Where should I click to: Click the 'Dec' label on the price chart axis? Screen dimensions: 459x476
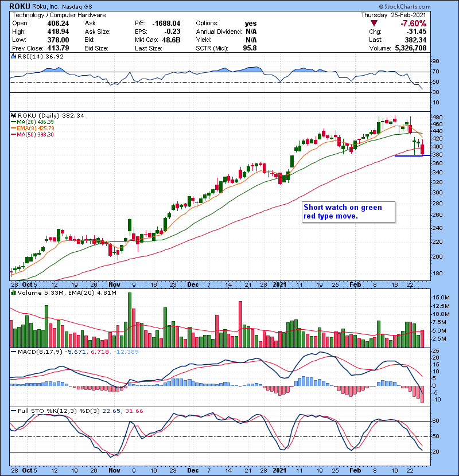click(193, 285)
